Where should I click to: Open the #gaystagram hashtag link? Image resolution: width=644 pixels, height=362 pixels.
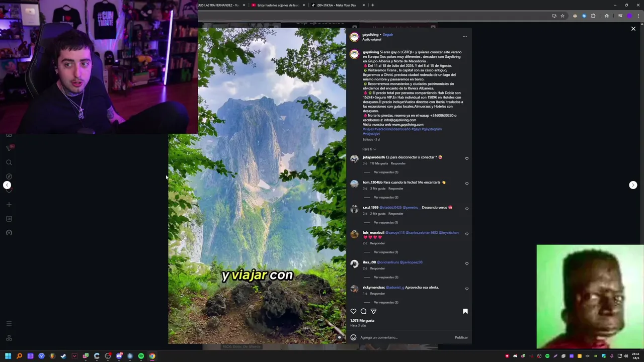click(x=432, y=129)
